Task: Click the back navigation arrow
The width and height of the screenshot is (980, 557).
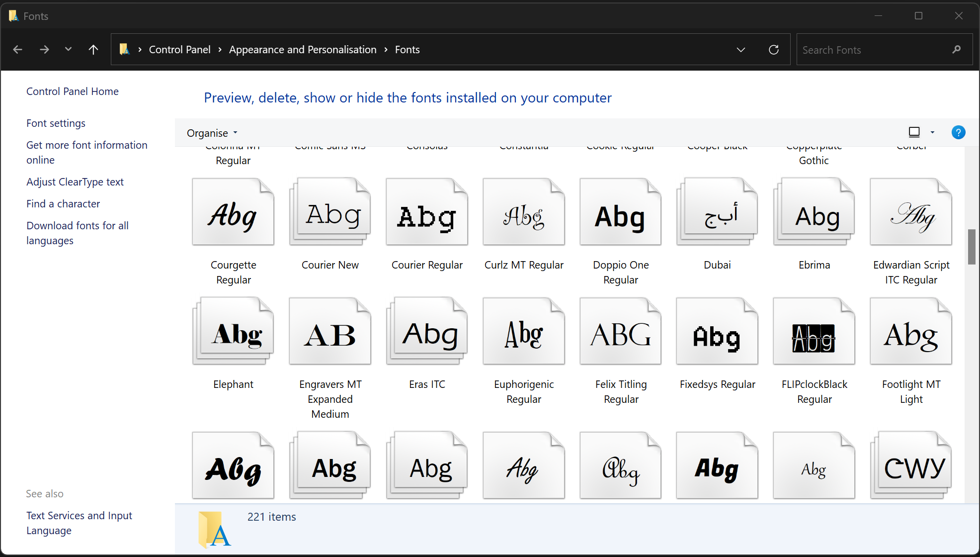Action: (x=18, y=50)
